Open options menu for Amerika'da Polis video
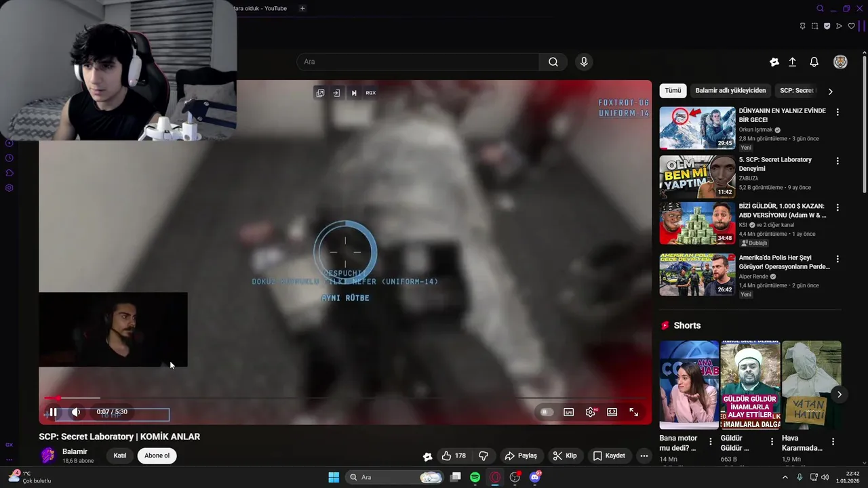 point(837,259)
